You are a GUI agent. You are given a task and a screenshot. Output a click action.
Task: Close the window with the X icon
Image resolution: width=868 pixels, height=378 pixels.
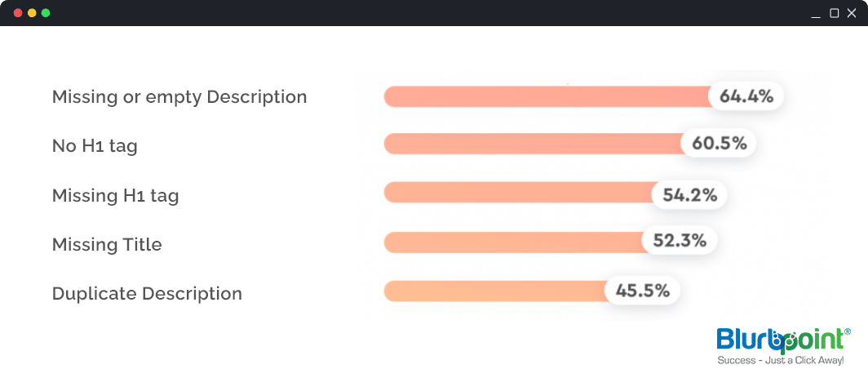point(852,13)
